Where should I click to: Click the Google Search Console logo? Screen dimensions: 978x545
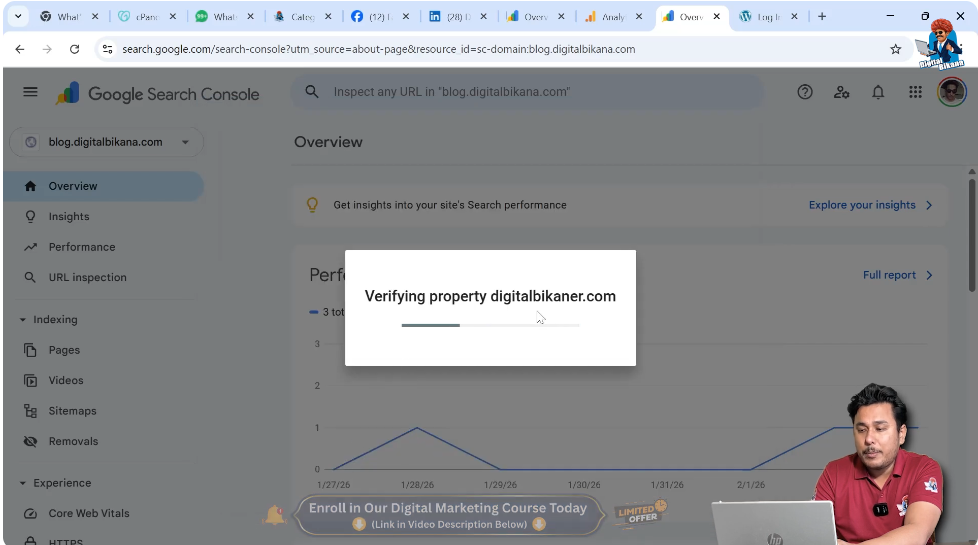(x=157, y=94)
